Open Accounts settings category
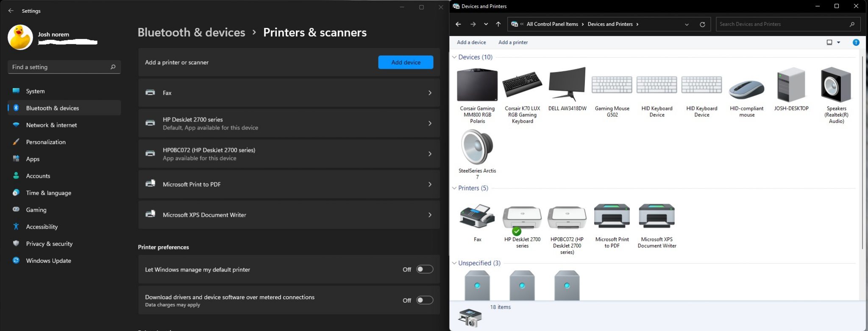 64,176
